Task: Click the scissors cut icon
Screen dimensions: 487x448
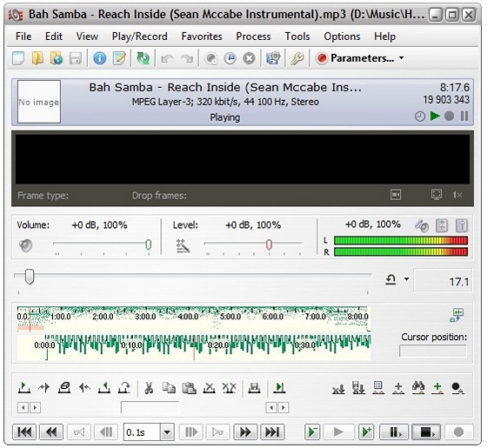Action: tap(149, 388)
